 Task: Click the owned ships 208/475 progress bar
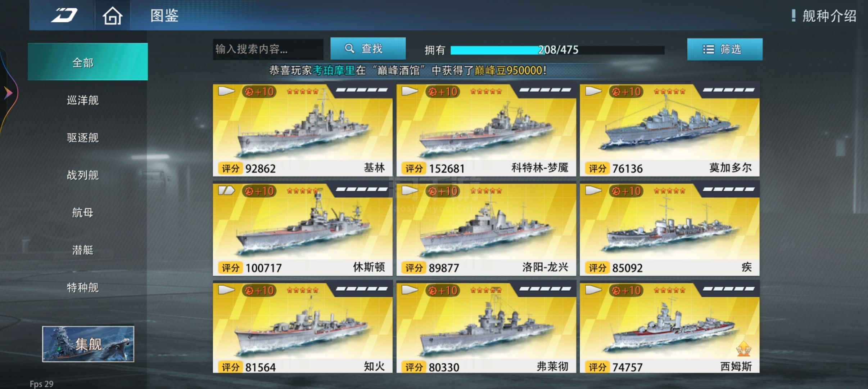coord(557,50)
